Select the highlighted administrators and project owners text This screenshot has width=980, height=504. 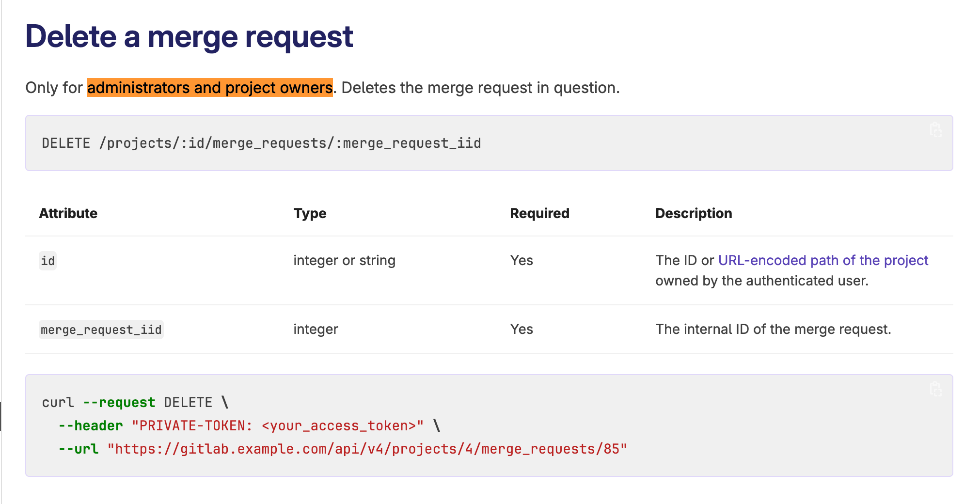click(x=210, y=88)
